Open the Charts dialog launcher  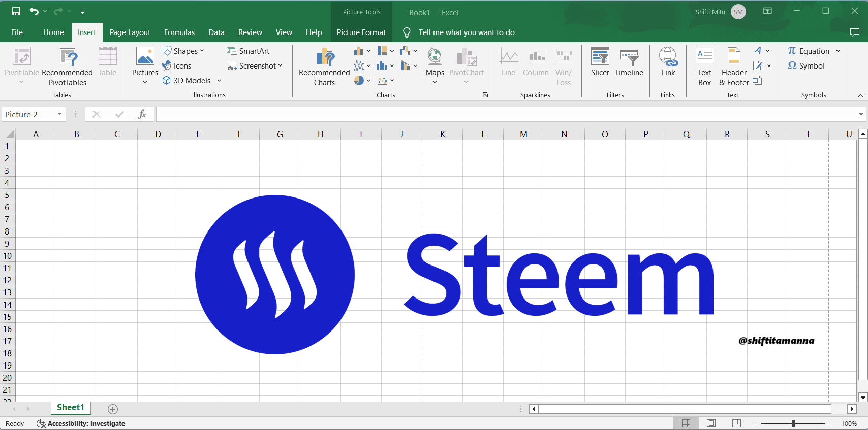click(x=485, y=95)
